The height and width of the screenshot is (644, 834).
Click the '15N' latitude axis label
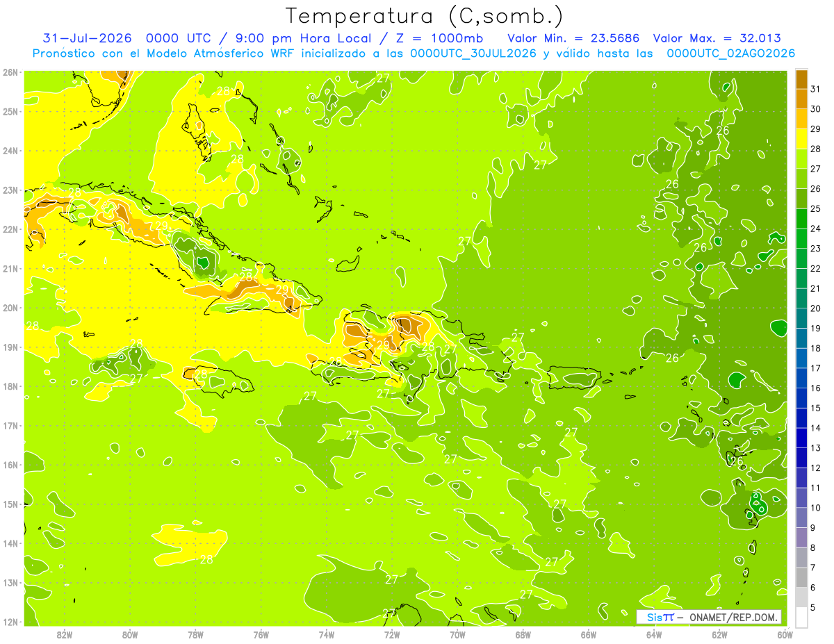10,504
